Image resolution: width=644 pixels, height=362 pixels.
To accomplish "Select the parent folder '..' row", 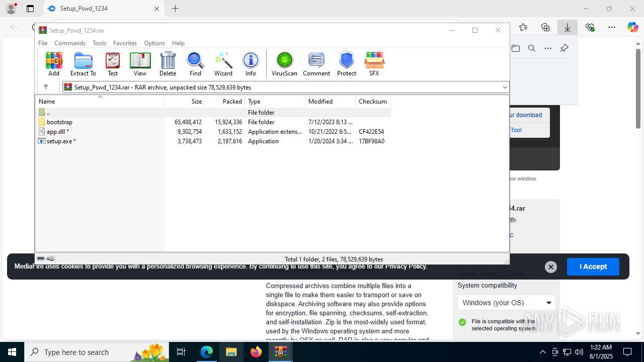I will [213, 113].
